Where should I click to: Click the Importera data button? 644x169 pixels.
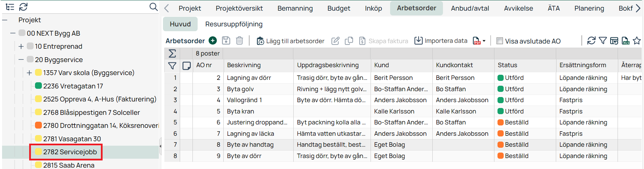click(x=441, y=41)
